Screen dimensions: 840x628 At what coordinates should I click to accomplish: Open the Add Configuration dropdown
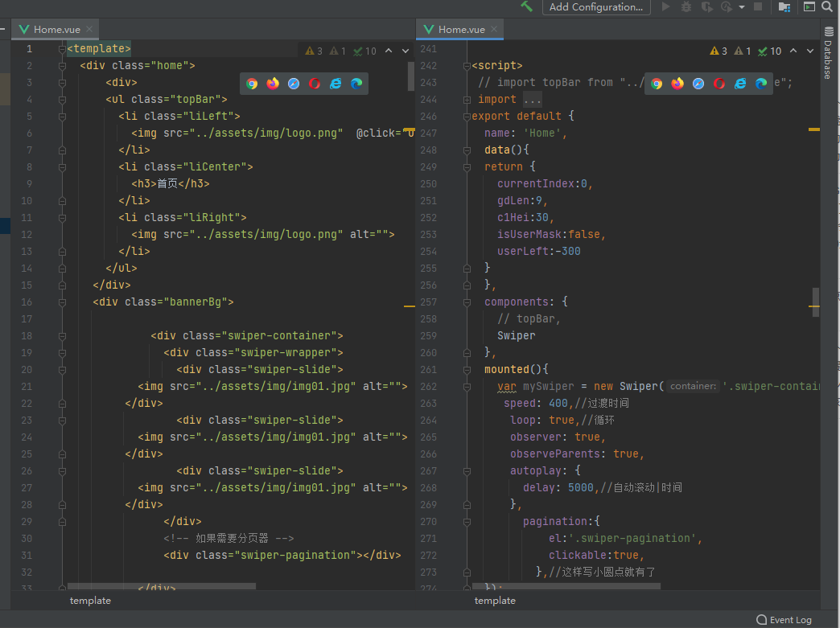[x=595, y=7]
